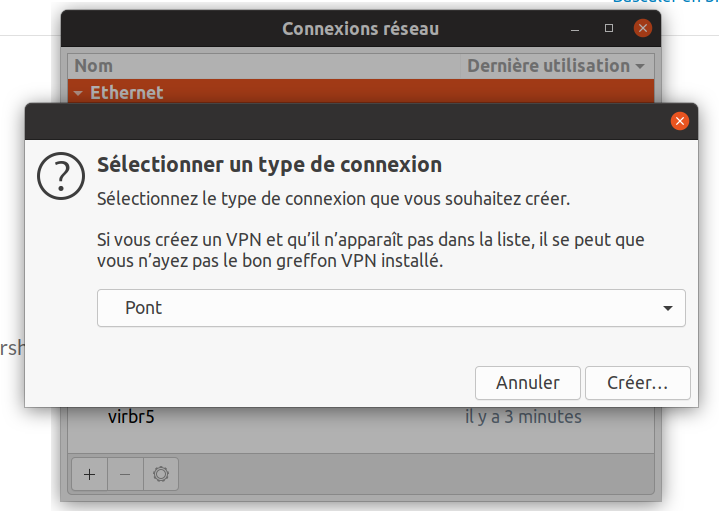The width and height of the screenshot is (719, 511).
Task: Add a connection with the plus icon
Action: tap(90, 474)
